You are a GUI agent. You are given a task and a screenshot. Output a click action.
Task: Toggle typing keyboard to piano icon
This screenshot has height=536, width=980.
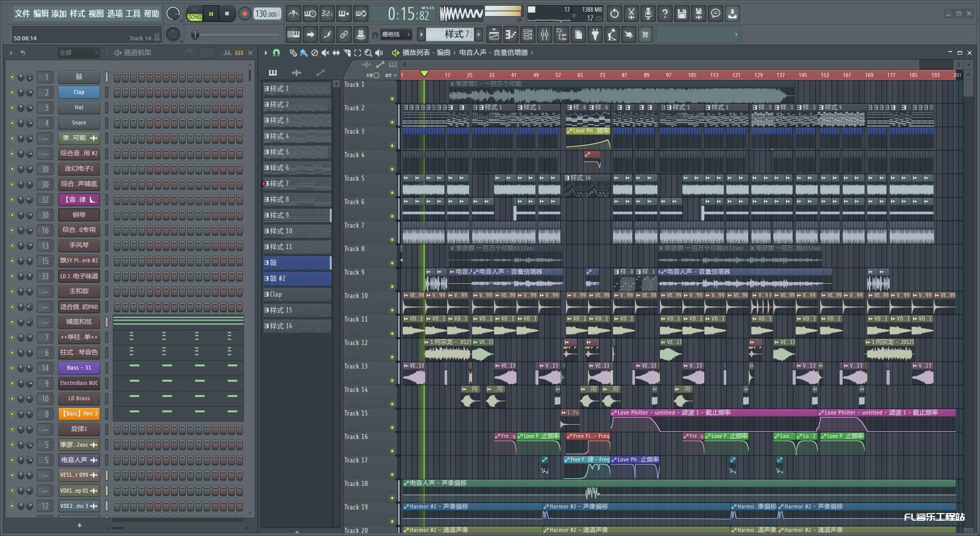tap(293, 35)
